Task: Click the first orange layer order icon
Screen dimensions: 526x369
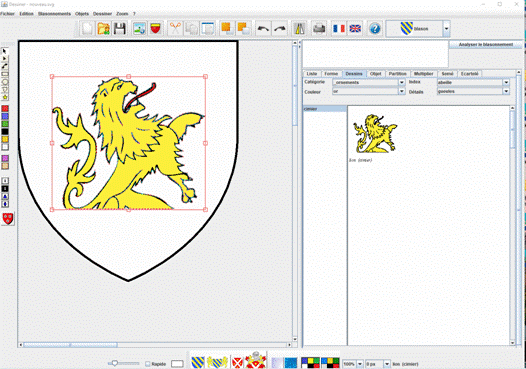Action: click(227, 29)
